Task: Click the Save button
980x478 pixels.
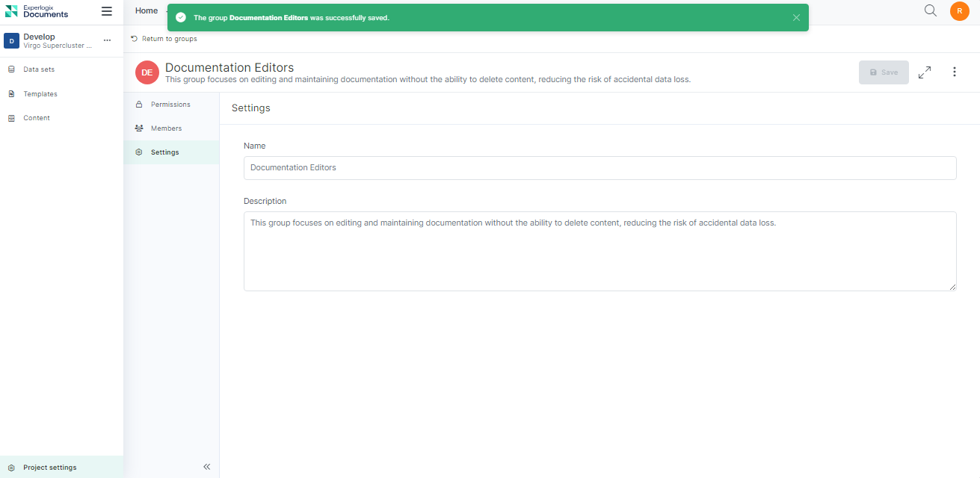Action: (x=884, y=72)
